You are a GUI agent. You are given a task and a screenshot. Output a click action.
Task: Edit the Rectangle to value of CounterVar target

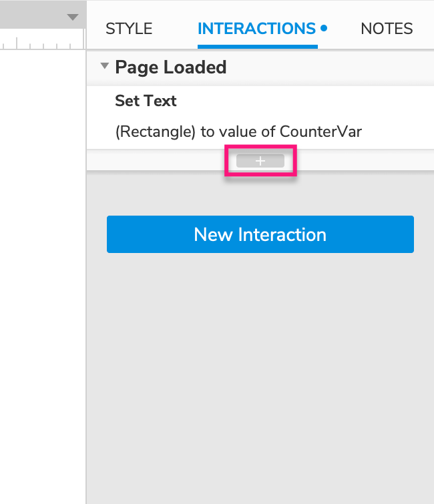(238, 132)
